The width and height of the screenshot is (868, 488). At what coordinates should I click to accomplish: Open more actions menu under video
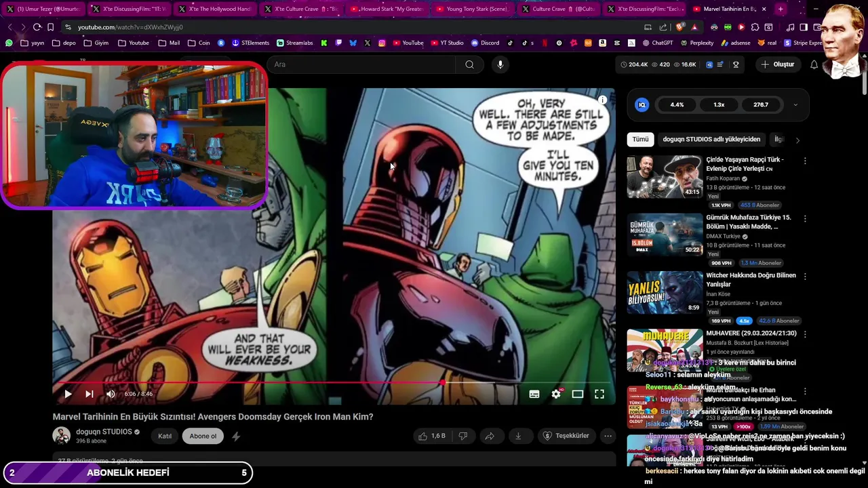(x=608, y=436)
